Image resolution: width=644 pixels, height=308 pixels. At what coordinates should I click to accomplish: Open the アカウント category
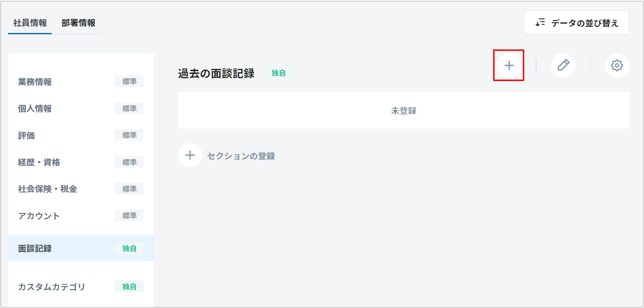click(x=39, y=216)
